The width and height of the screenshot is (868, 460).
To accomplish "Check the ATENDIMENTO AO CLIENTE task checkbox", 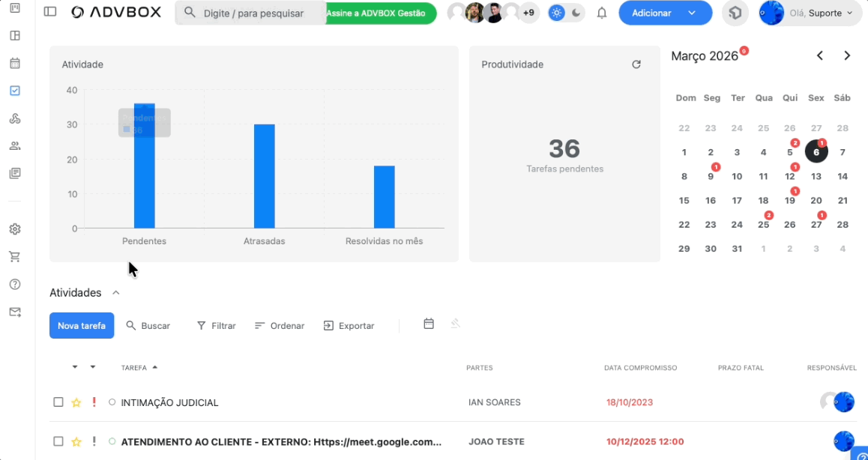I will 58,442.
